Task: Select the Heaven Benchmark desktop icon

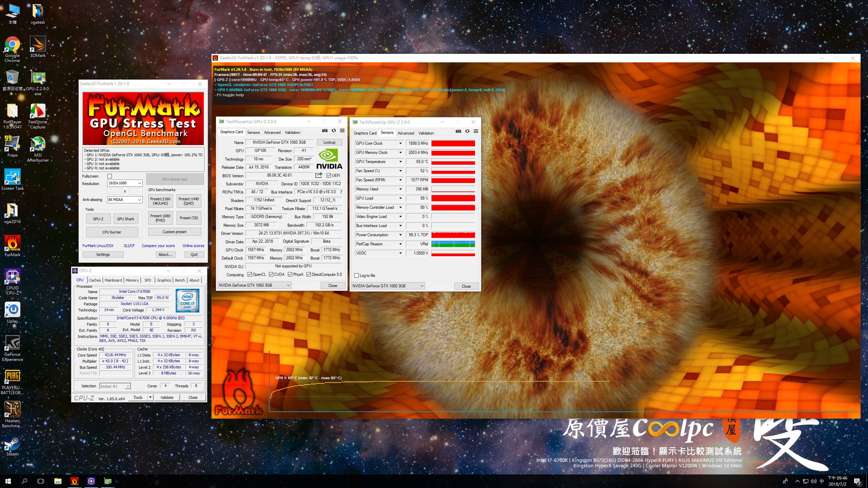Action: (x=12, y=415)
